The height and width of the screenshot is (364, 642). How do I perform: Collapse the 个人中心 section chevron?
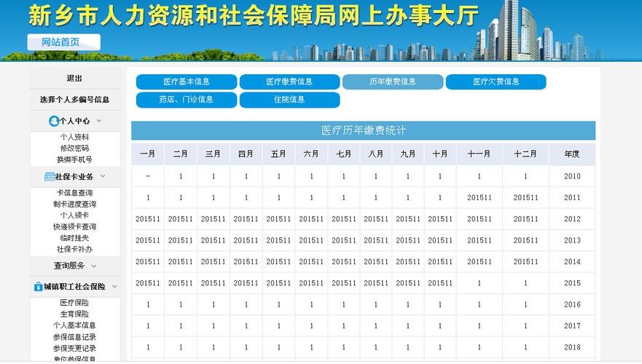coord(99,121)
